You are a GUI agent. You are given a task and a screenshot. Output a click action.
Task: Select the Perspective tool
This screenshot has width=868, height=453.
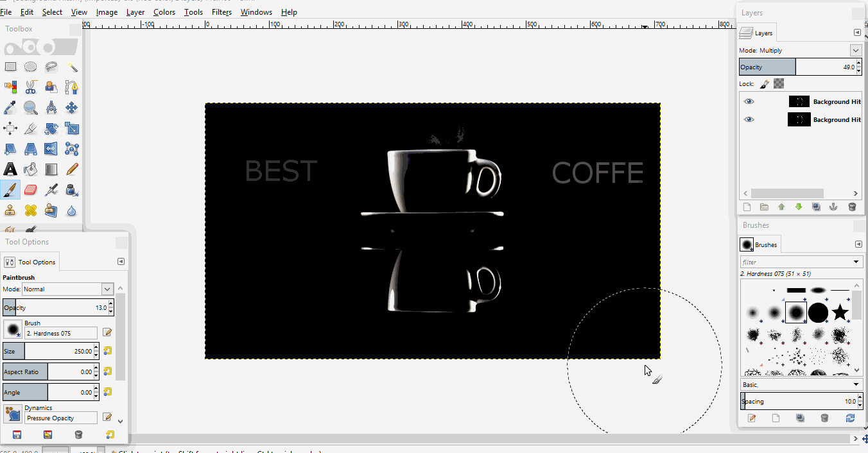tap(31, 149)
